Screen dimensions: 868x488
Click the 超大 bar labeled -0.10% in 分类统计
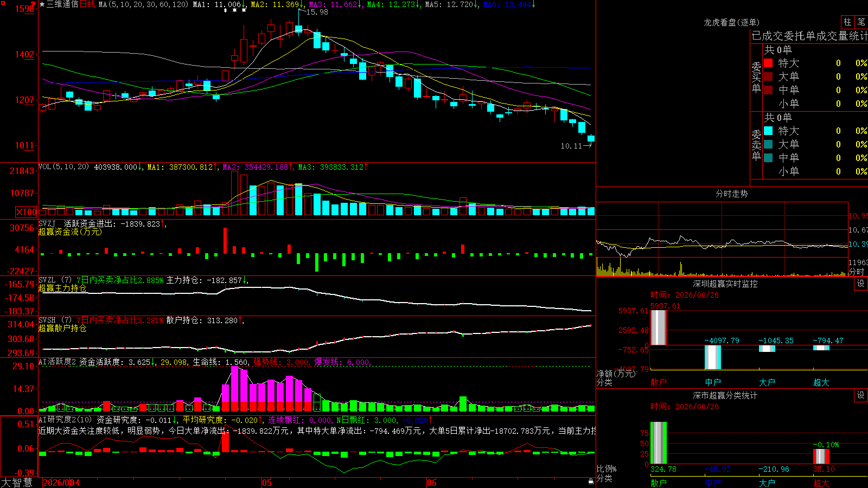tap(821, 456)
